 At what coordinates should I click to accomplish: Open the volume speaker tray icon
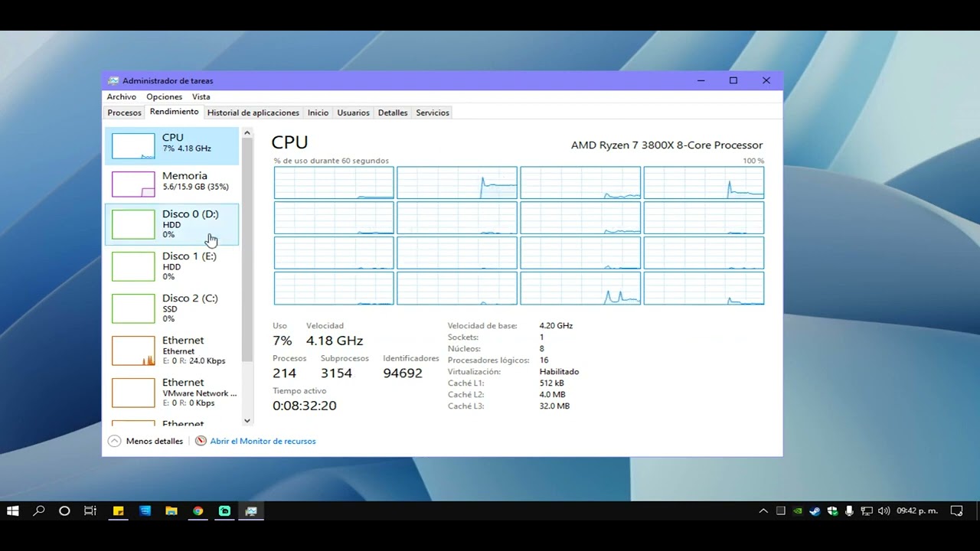tap(884, 510)
